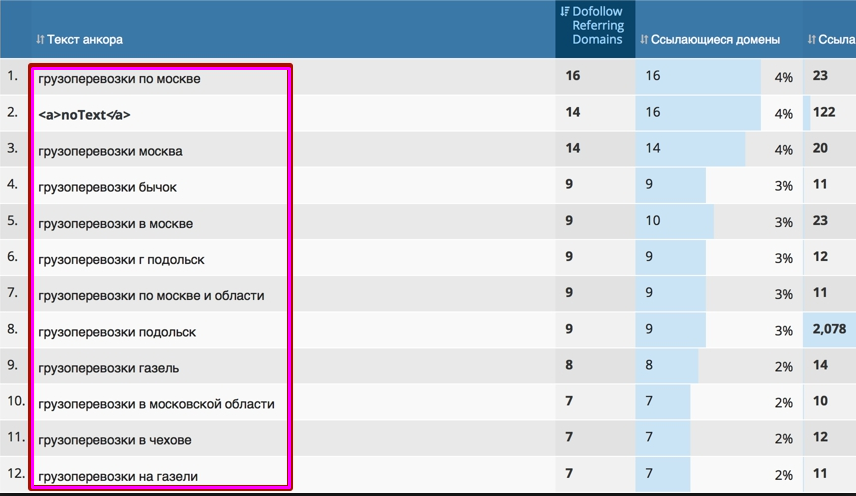Click the <a>noText</a> anchor row

(84, 114)
